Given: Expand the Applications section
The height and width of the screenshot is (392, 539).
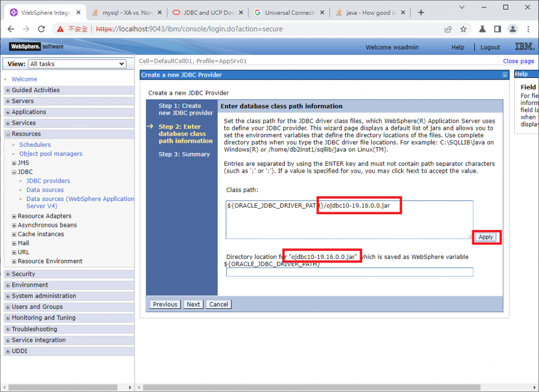Looking at the screenshot, I should click(8, 112).
